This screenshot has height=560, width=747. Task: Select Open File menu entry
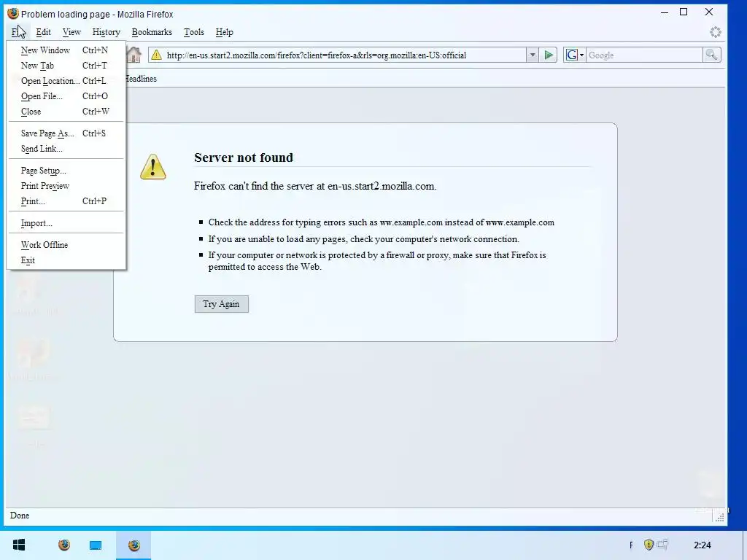point(66,96)
